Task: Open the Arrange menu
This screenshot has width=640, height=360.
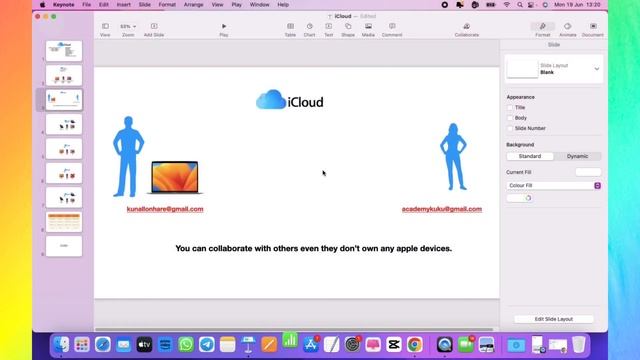Action: (193, 5)
